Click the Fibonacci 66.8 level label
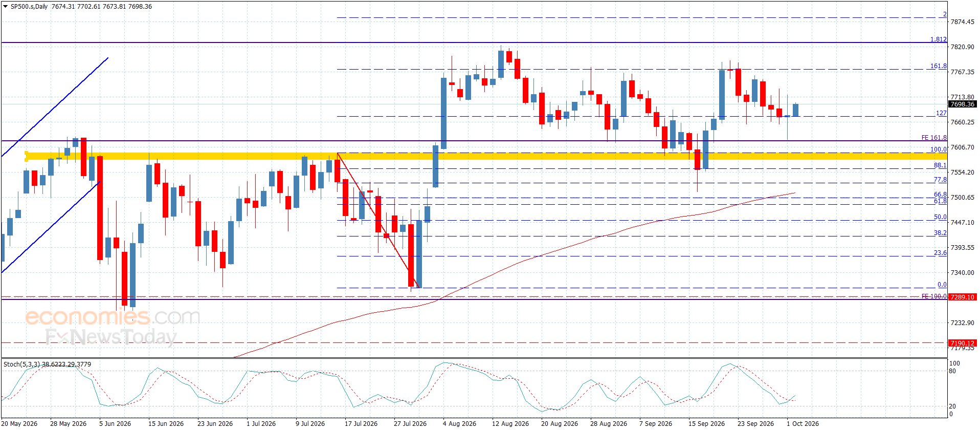The image size is (980, 430). (940, 194)
